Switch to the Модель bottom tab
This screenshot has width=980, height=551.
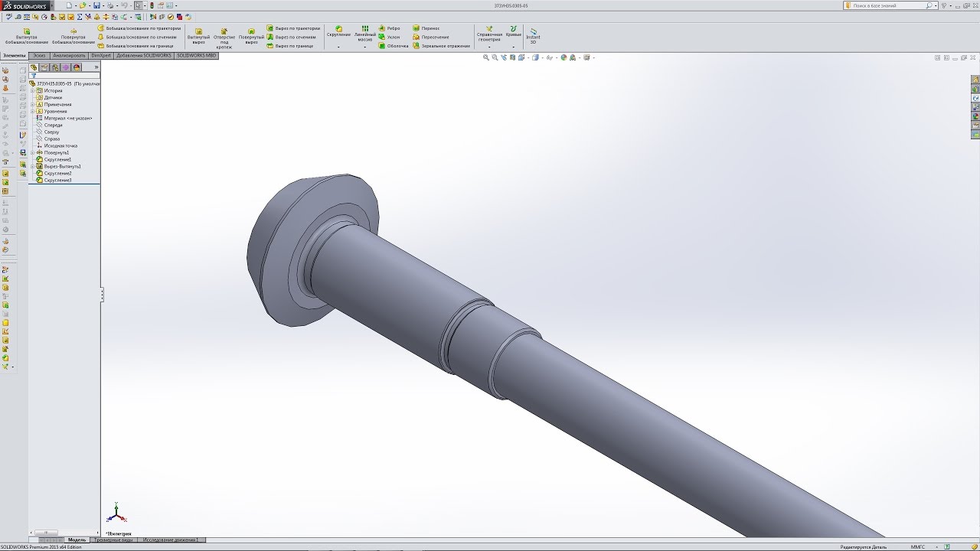77,540
